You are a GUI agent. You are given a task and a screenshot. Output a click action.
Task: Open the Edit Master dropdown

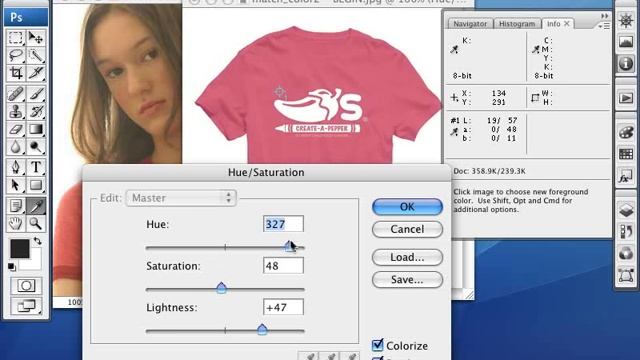pos(181,198)
